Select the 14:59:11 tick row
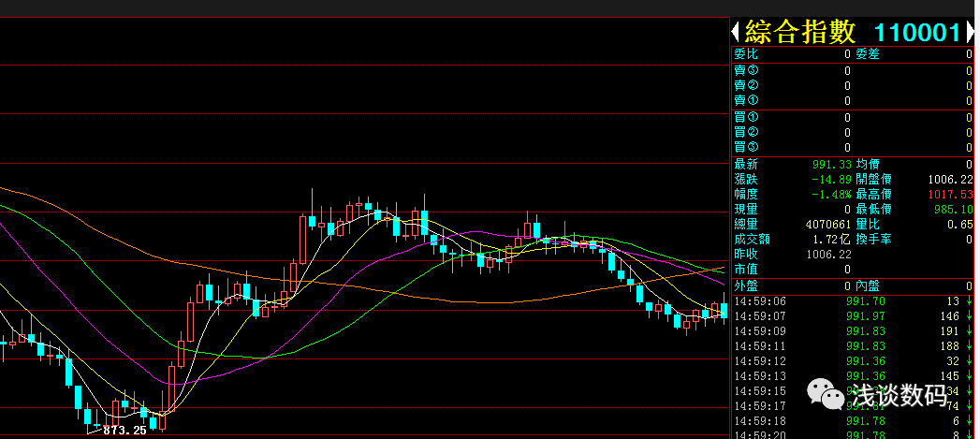Screen dimensions: 980x439 point(853,346)
